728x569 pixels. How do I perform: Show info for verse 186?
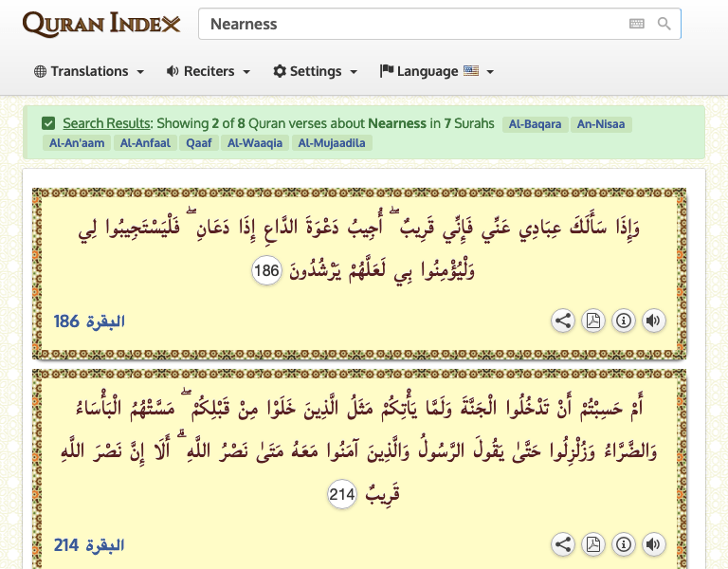(623, 321)
